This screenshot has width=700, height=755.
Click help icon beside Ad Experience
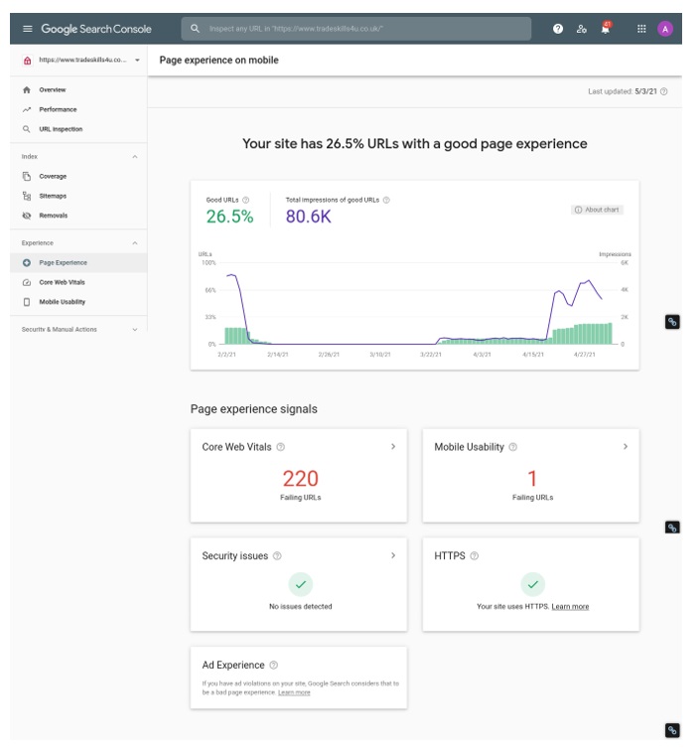[x=274, y=665]
